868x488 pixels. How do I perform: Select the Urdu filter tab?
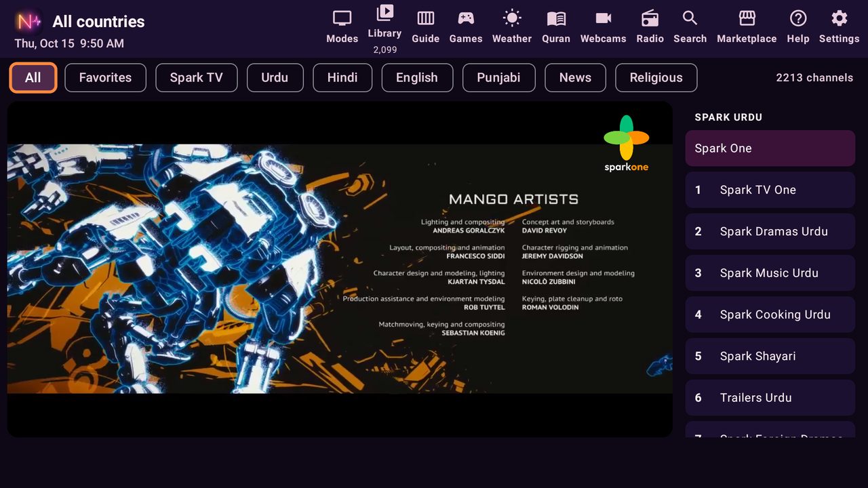pyautogui.click(x=275, y=77)
